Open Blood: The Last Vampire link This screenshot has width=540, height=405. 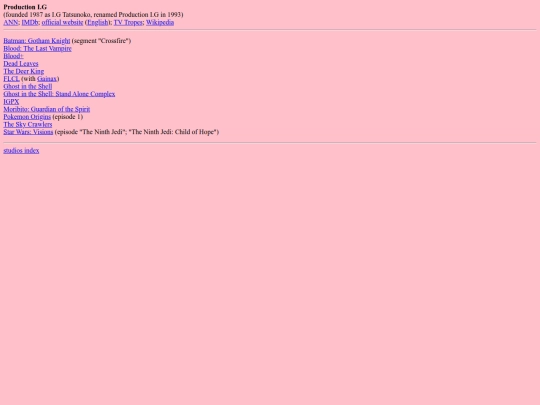tap(38, 49)
